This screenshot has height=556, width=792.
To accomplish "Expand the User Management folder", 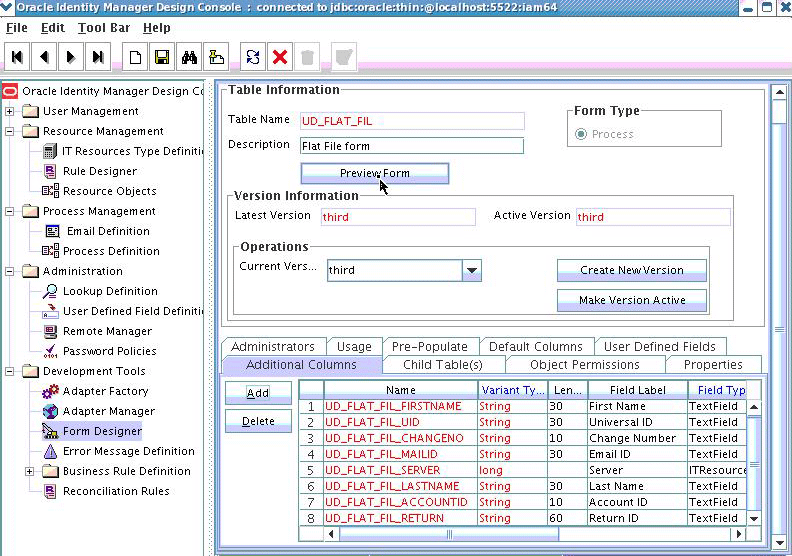I will [x=10, y=111].
